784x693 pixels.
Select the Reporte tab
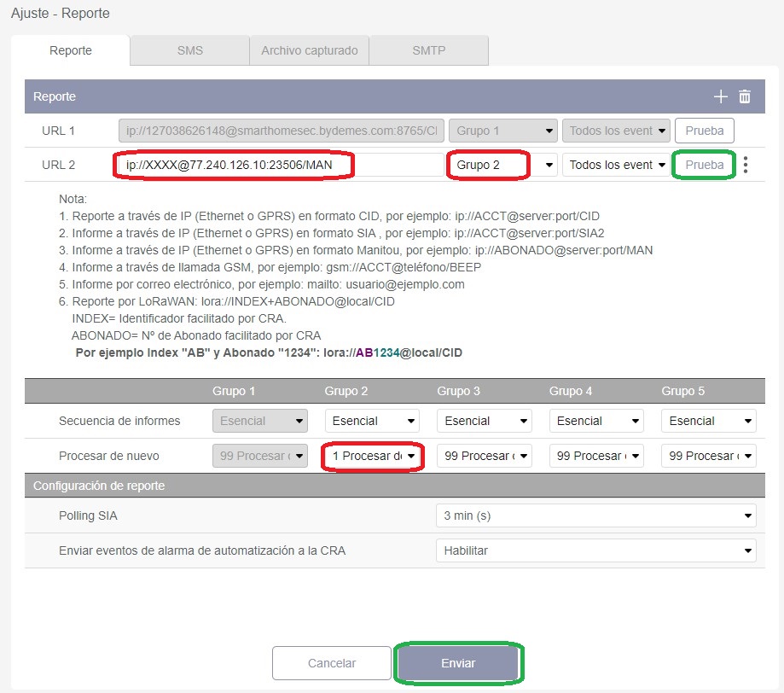pos(71,50)
